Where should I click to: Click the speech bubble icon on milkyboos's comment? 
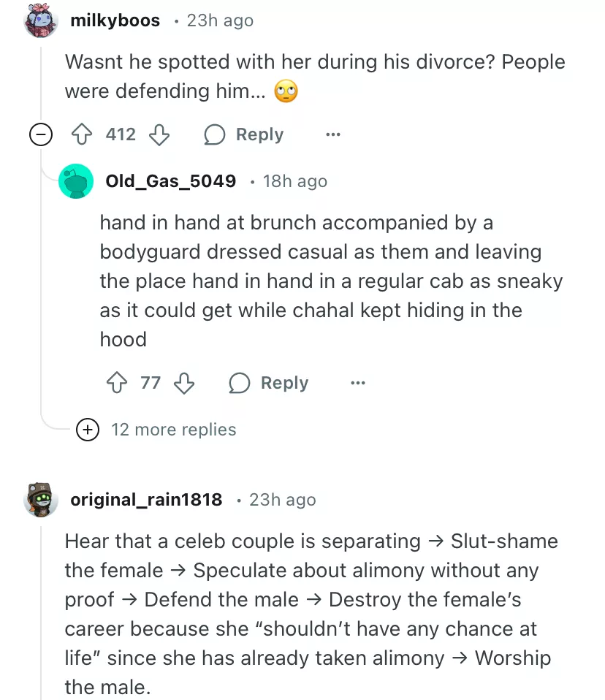215,134
